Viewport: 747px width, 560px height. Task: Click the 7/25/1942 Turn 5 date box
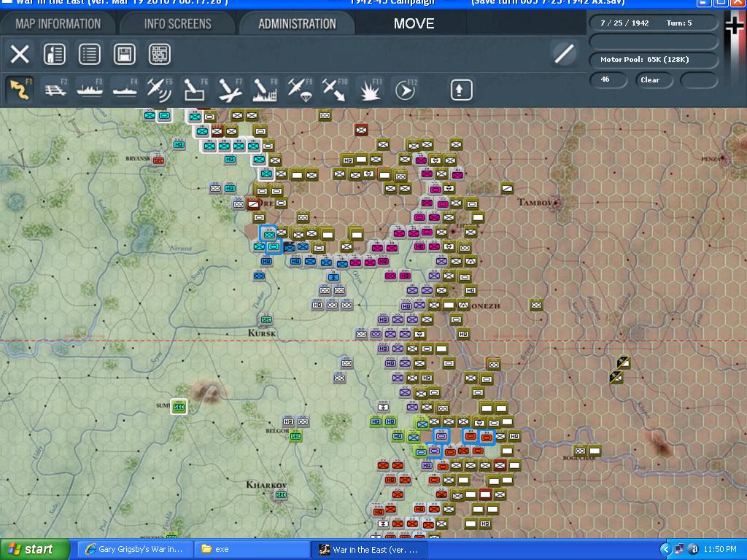pyautogui.click(x=653, y=23)
